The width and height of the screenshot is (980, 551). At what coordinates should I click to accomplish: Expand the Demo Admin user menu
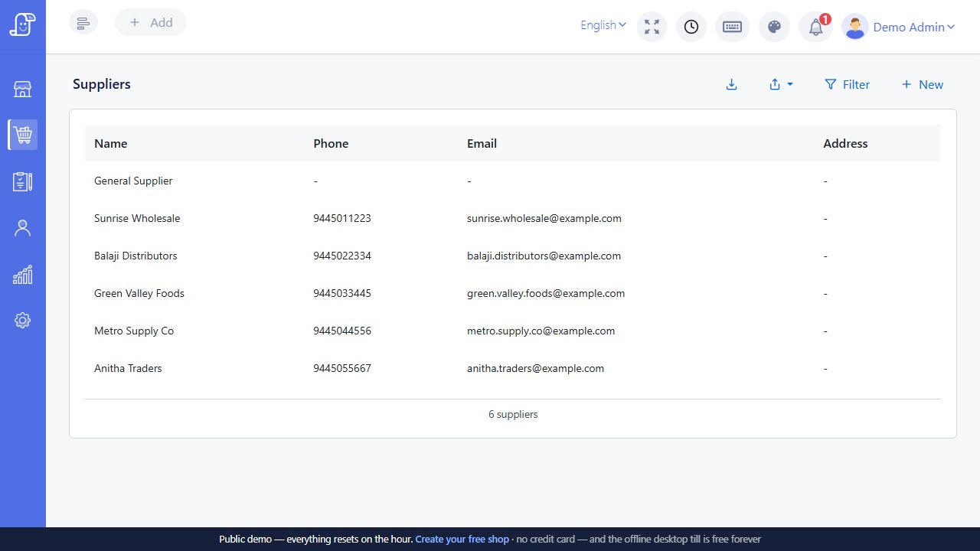point(914,27)
